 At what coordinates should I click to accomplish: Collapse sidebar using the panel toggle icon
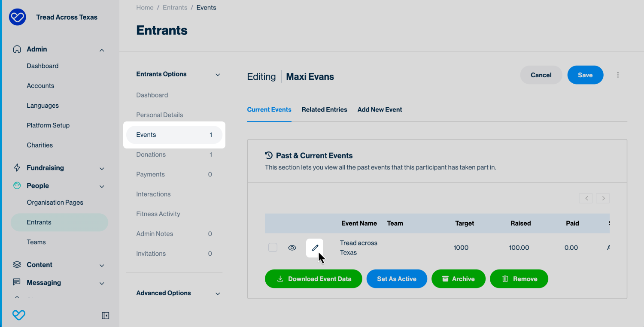pos(105,315)
